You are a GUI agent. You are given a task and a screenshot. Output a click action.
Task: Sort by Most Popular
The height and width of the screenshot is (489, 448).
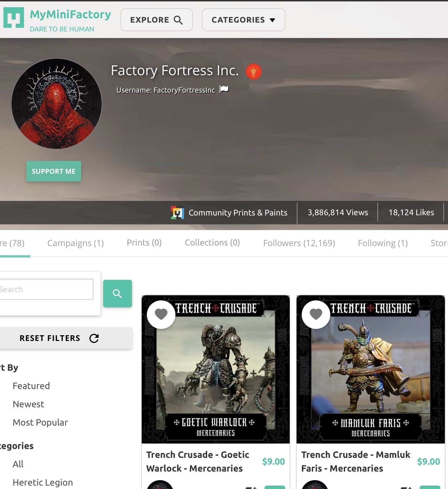[40, 422]
